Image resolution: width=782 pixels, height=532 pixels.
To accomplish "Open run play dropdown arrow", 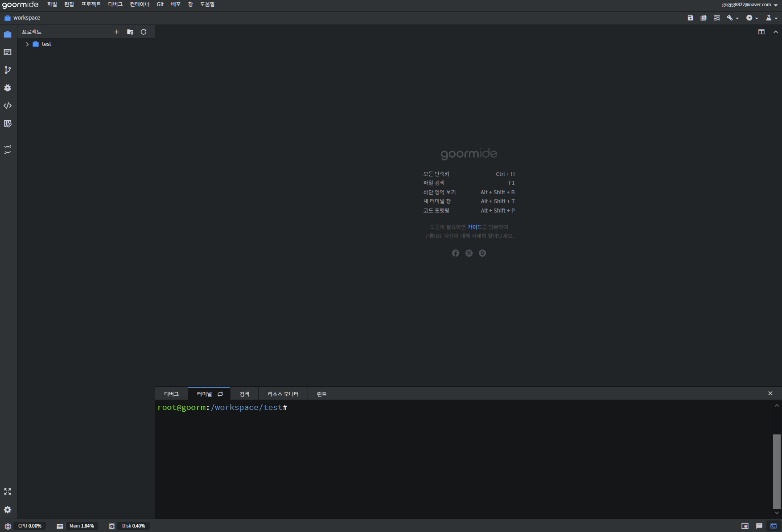I will [757, 18].
